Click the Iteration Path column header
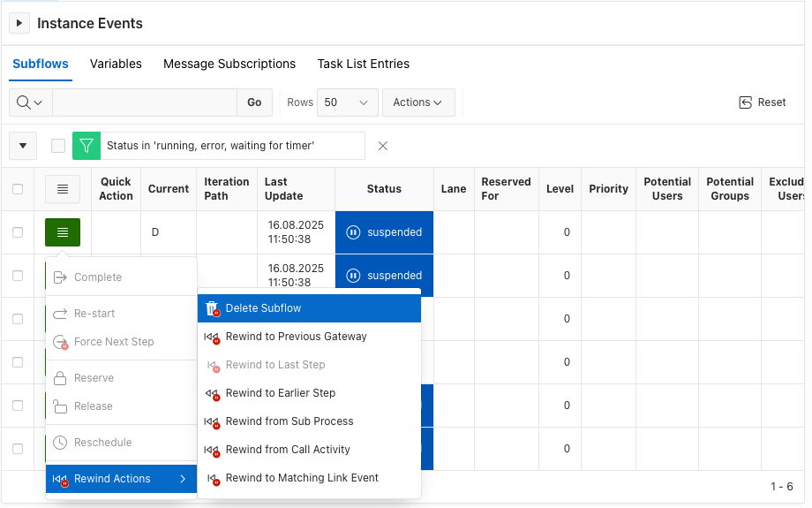 click(x=226, y=189)
